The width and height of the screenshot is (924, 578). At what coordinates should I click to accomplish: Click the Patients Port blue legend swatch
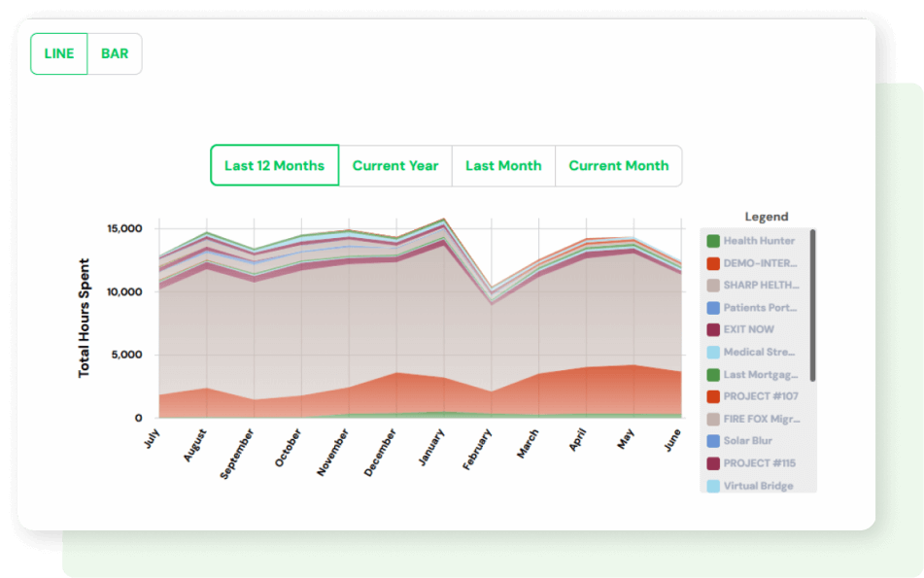coord(713,308)
